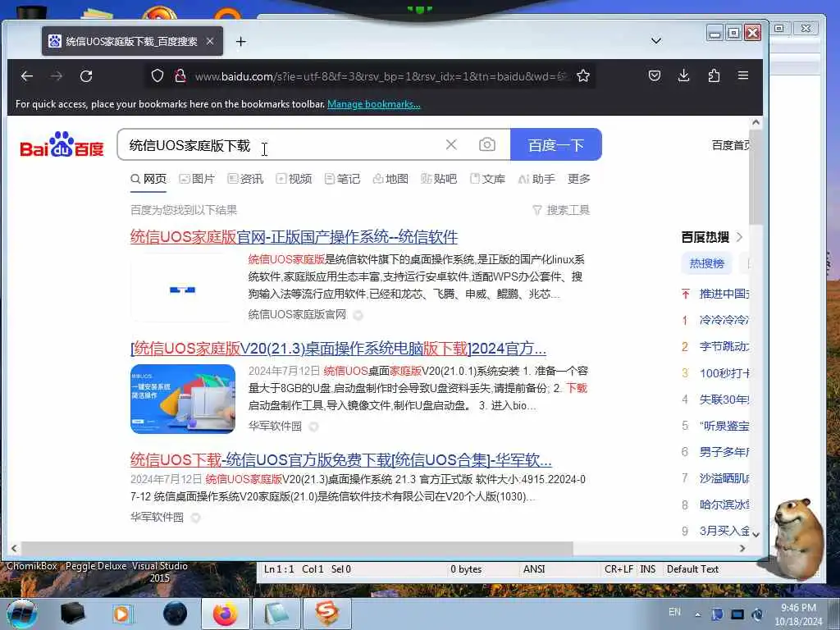This screenshot has width=840, height=630.
Task: Select the 热搜榜 tab
Action: click(706, 263)
